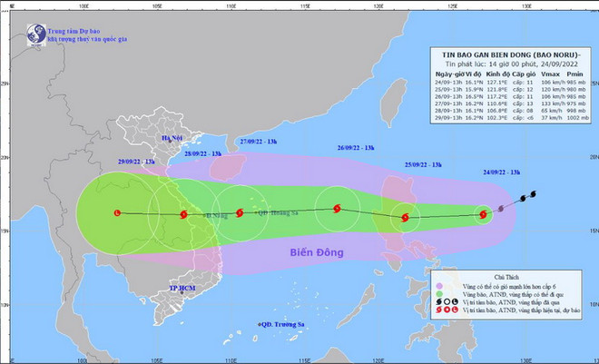
Task: Click the easternmost black past-position storm icon
Action: click(x=532, y=193)
